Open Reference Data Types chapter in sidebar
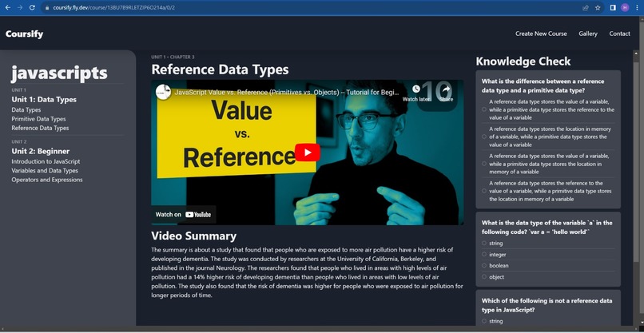The width and height of the screenshot is (644, 333). click(x=40, y=128)
